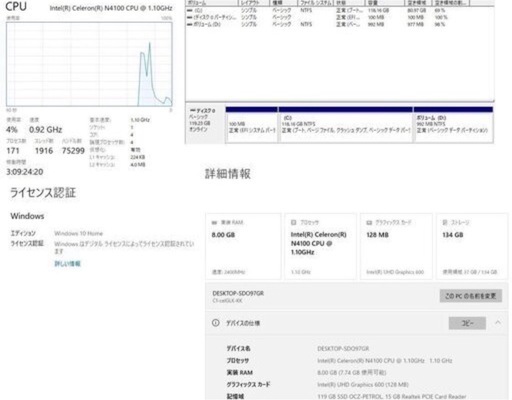Viewport: 512px width, 400px height.
Task: Click the ボリューム (D:) drive icon in volume list
Action: (189, 24)
